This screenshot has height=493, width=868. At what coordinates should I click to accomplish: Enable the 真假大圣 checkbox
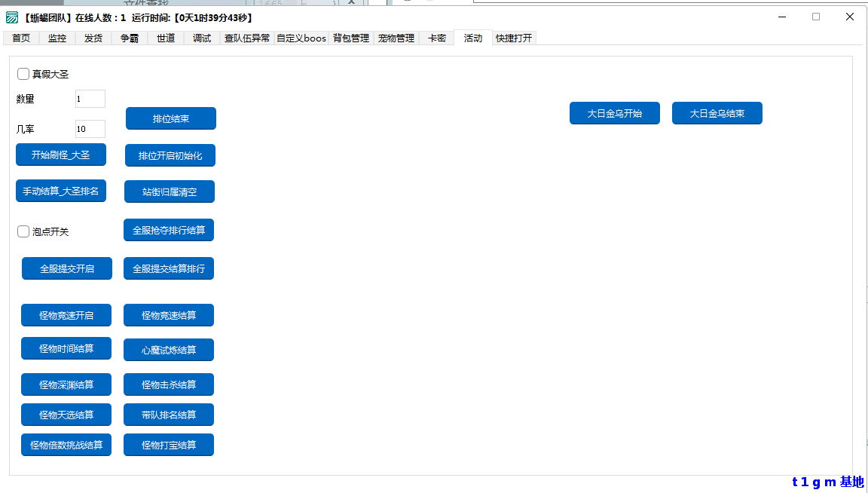coord(23,74)
